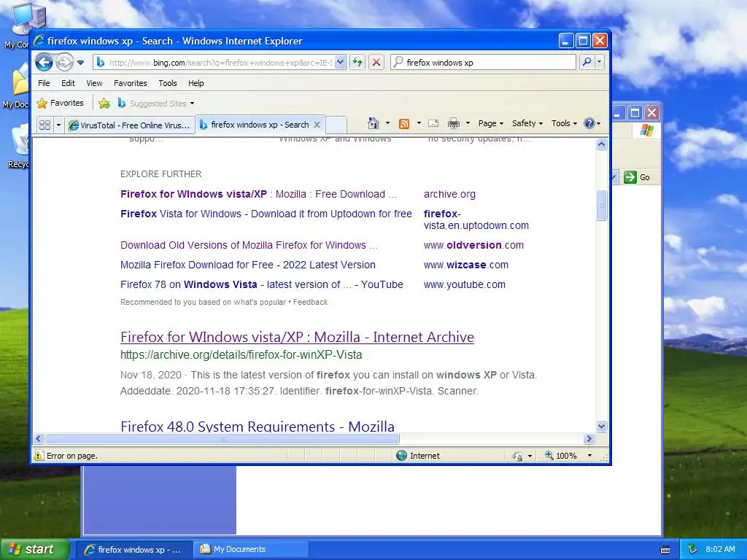The height and width of the screenshot is (560, 747).
Task: Click the Go button in the background window
Action: (637, 177)
